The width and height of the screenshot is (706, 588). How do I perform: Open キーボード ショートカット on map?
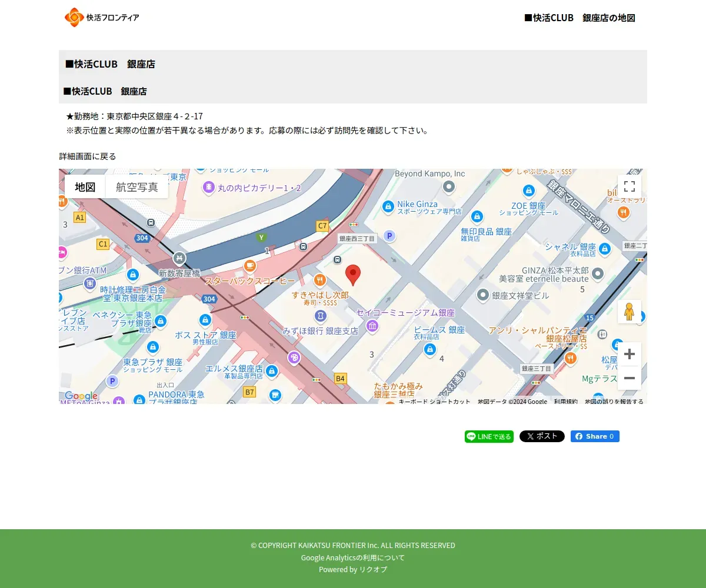coord(435,401)
